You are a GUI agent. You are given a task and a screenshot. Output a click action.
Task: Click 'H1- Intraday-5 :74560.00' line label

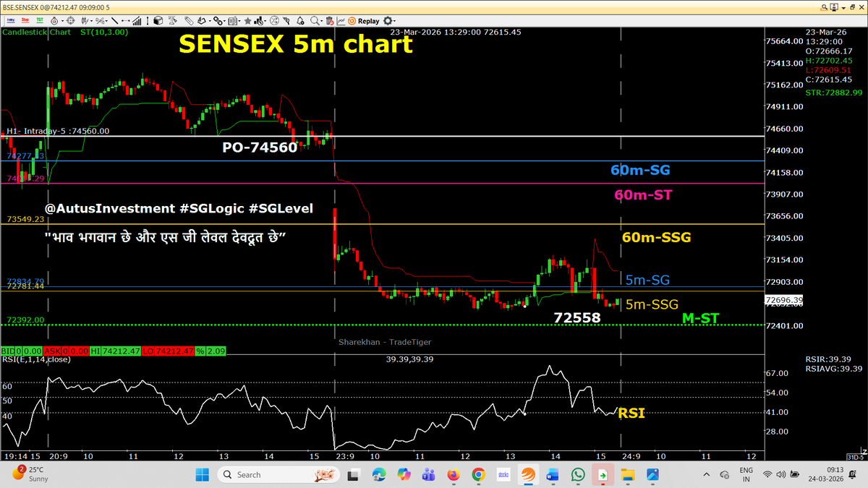[x=58, y=131]
